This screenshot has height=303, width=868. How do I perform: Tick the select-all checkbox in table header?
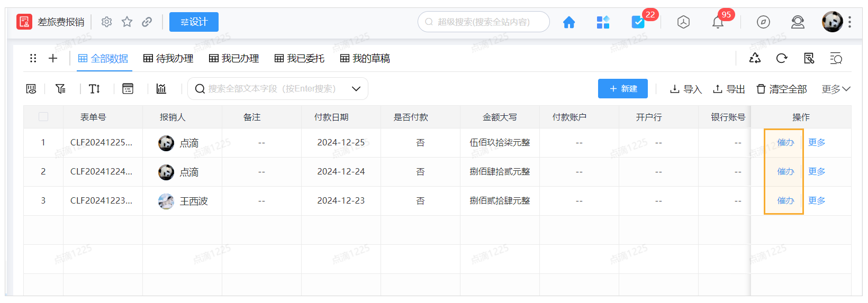pos(43,117)
